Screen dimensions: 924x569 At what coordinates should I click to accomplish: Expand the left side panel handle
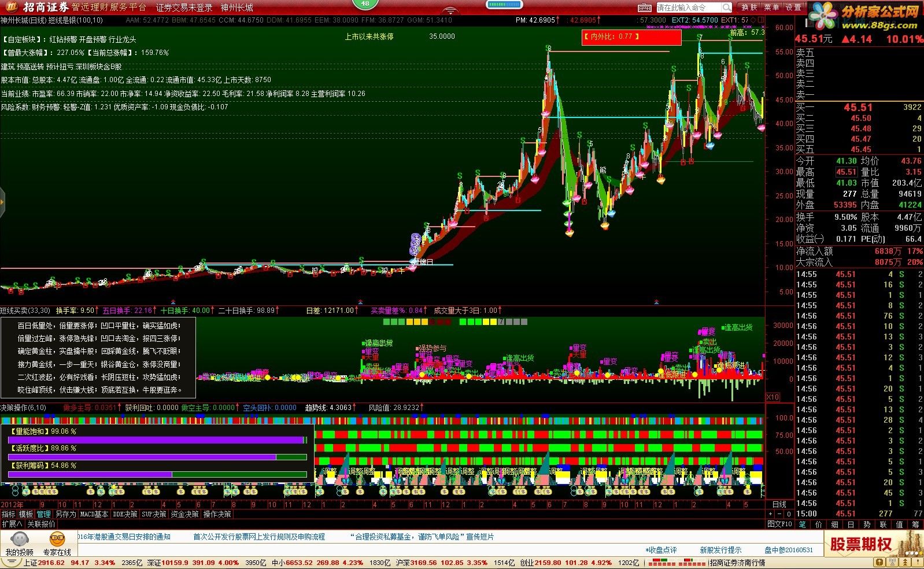[2, 202]
